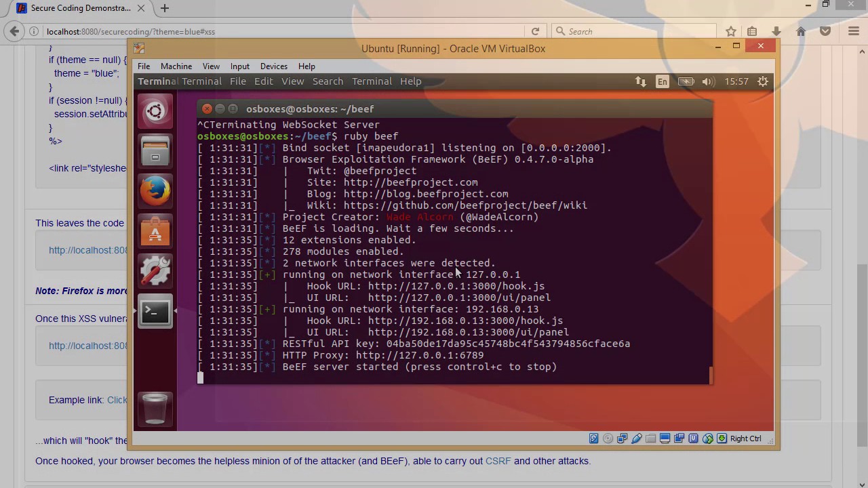Open sound volume indicator

point(708,81)
